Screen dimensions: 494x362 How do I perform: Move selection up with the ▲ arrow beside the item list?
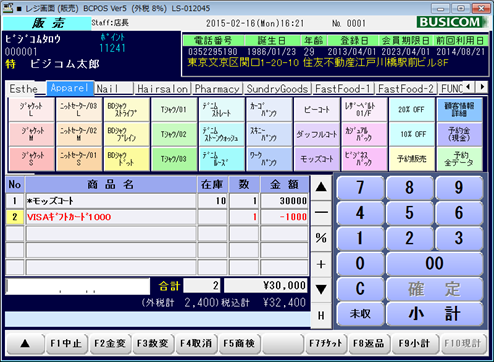tap(321, 187)
